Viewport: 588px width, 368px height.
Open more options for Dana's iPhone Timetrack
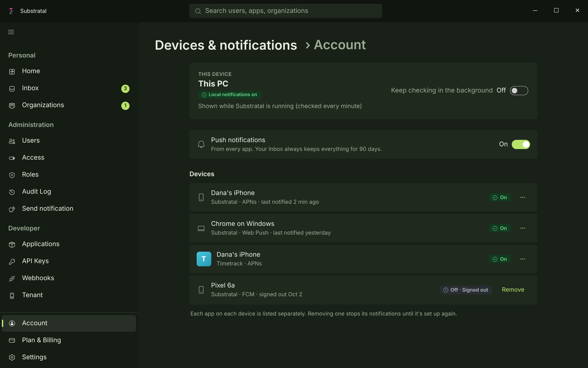coord(523,259)
